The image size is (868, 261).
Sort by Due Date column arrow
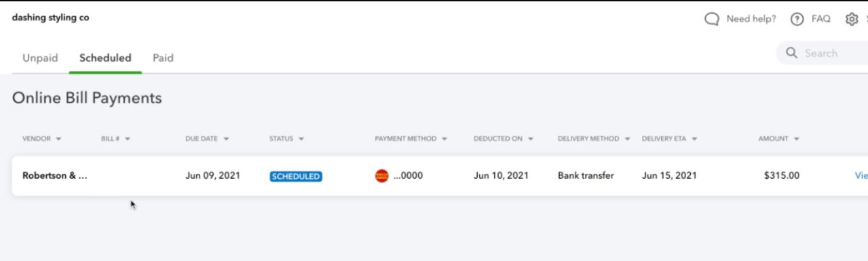coord(226,139)
